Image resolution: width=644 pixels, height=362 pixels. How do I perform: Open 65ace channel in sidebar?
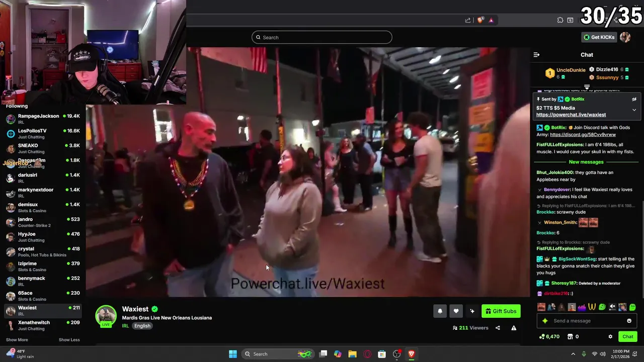43,296
